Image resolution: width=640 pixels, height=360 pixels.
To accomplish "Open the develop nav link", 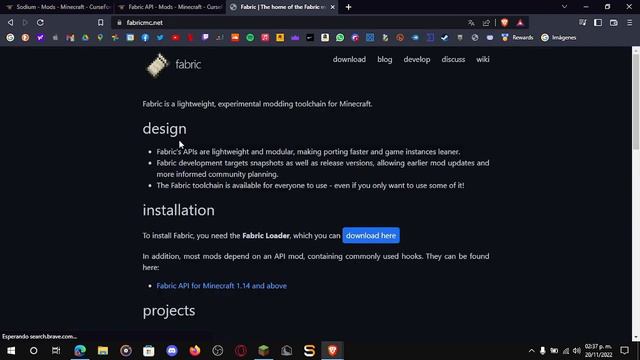I will tap(417, 60).
